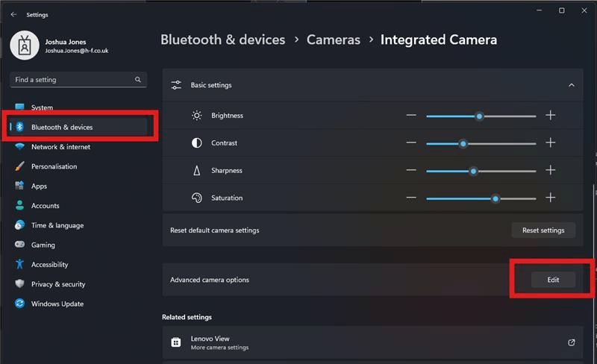597x364 pixels.
Task: Click the Accessibility figure icon
Action: [x=19, y=264]
